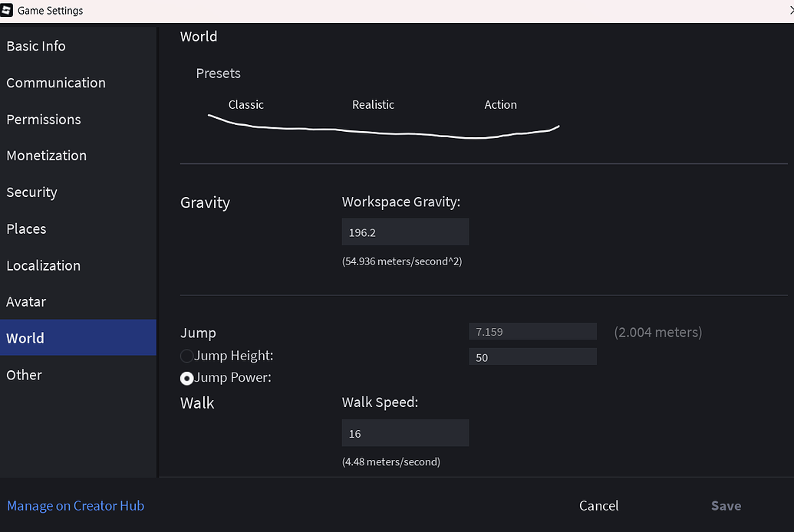The height and width of the screenshot is (532, 794).
Task: Click the "Presets" label
Action: [218, 74]
